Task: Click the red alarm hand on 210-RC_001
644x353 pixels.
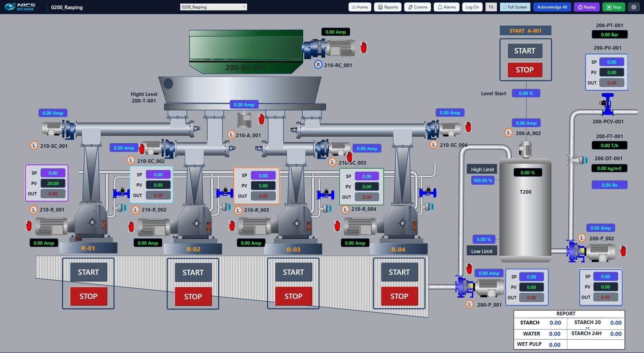Action: 363,47
